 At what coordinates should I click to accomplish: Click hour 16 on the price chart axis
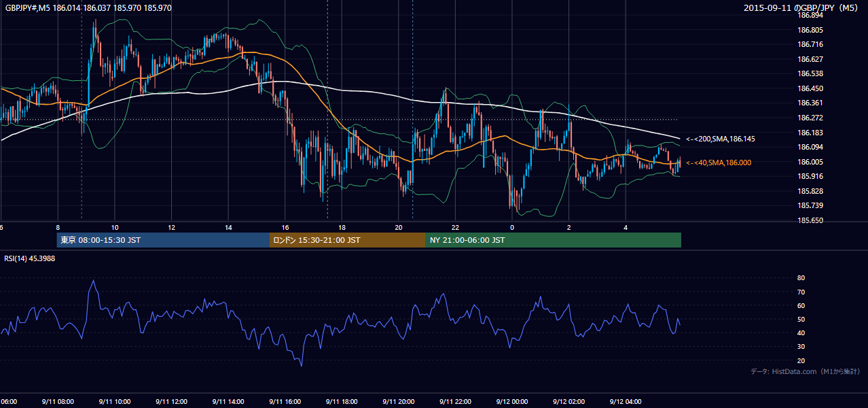[285, 228]
